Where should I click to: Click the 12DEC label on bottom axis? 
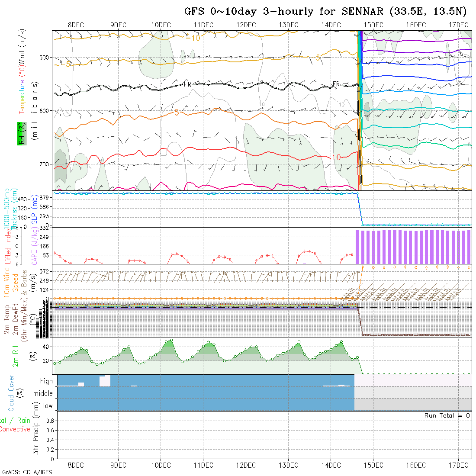pyautogui.click(x=246, y=465)
